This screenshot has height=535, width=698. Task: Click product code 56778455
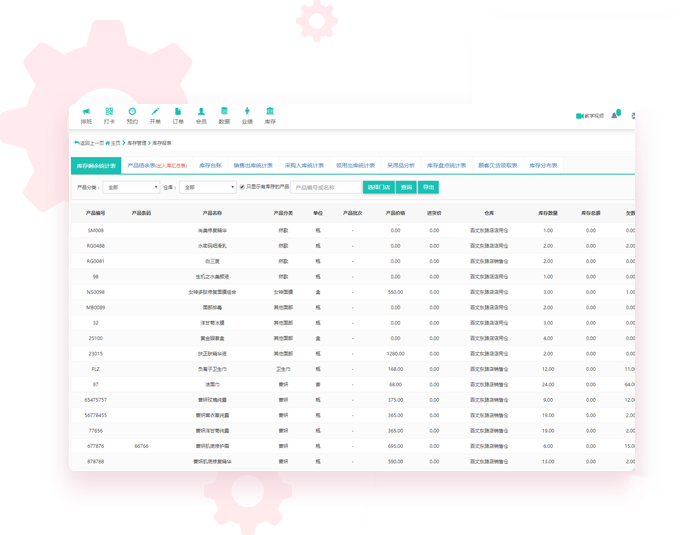coord(95,415)
